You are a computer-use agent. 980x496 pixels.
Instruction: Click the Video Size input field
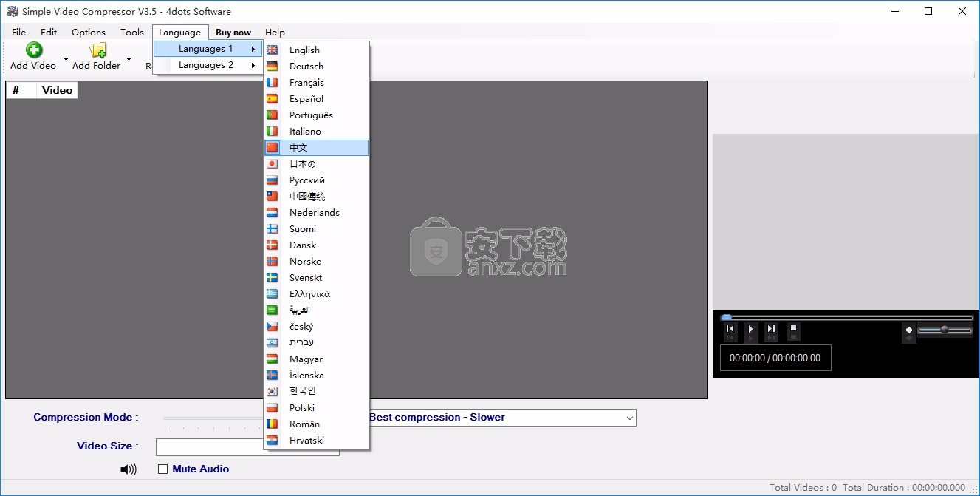pyautogui.click(x=210, y=447)
